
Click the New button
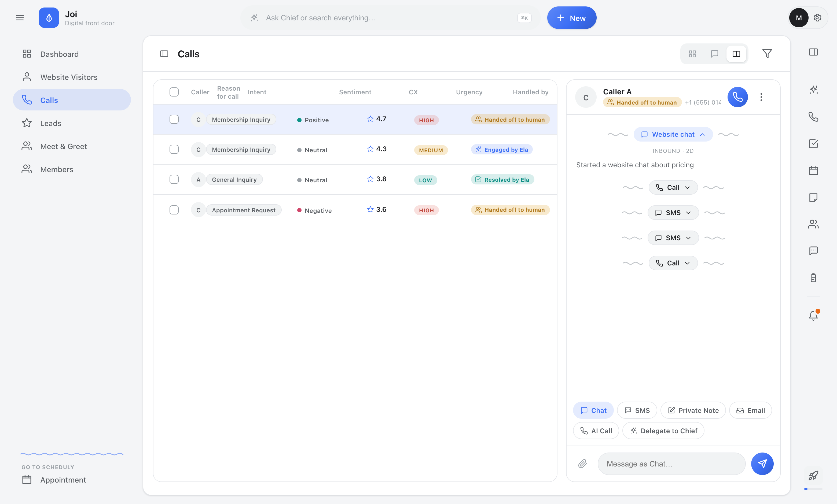572,18
